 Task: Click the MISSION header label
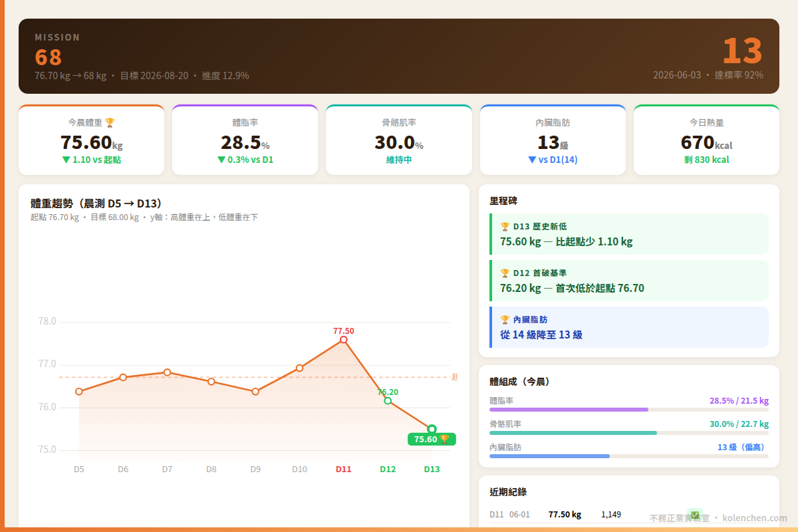pyautogui.click(x=57, y=37)
